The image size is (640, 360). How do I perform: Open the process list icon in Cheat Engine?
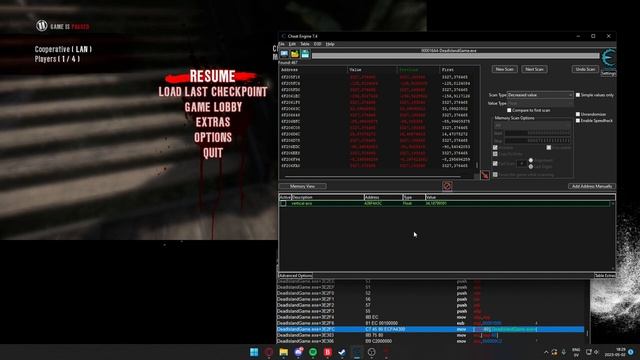(x=284, y=54)
